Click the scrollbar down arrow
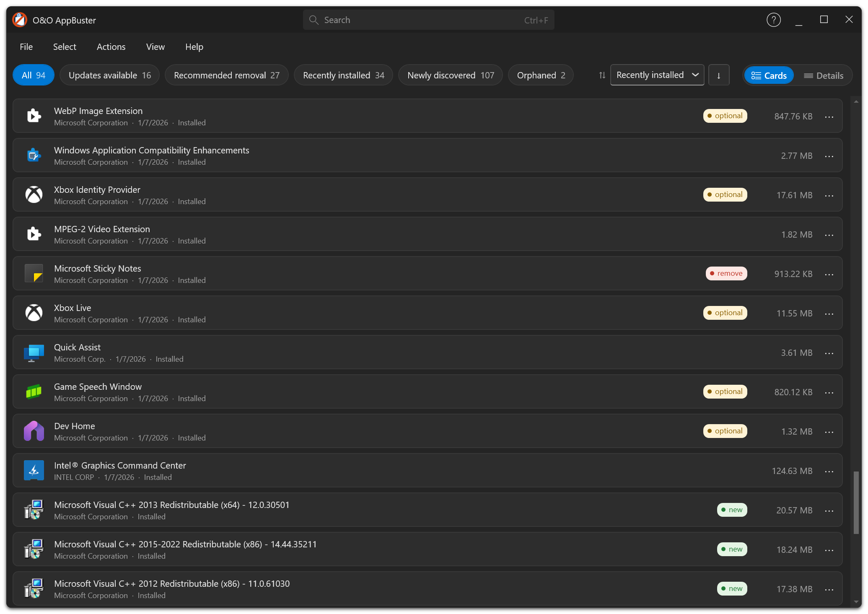Viewport: 868px width, 614px height. tap(856, 602)
